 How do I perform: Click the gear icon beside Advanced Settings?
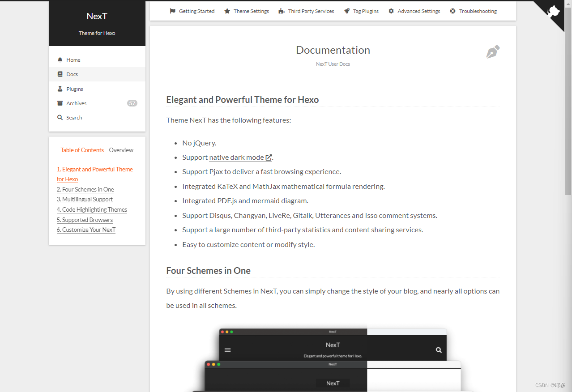click(391, 11)
